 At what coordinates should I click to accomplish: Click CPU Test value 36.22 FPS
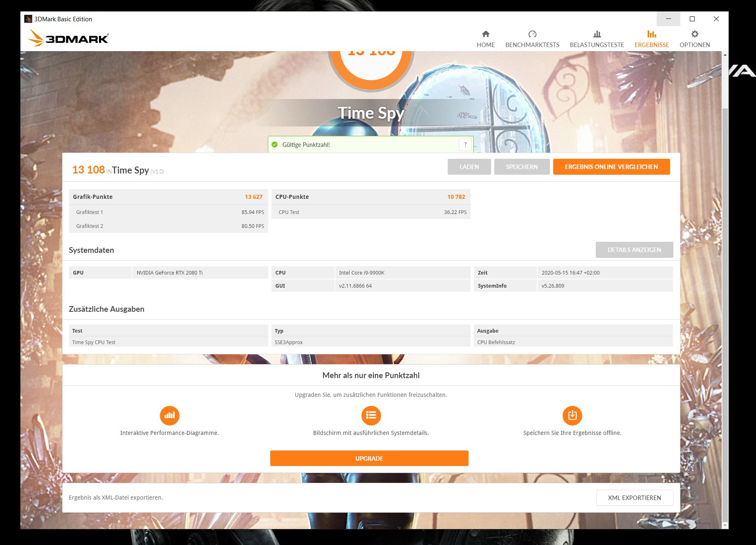tap(455, 212)
